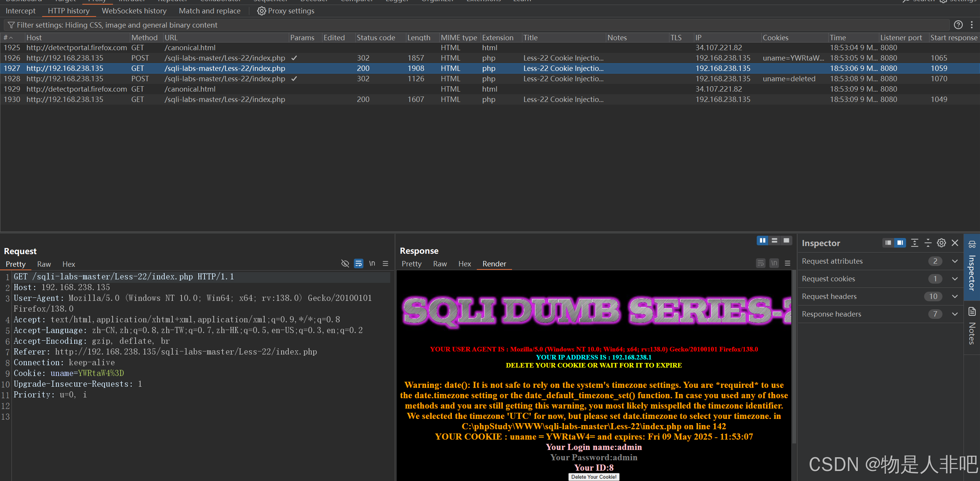Expand Request cookies section

coord(954,279)
